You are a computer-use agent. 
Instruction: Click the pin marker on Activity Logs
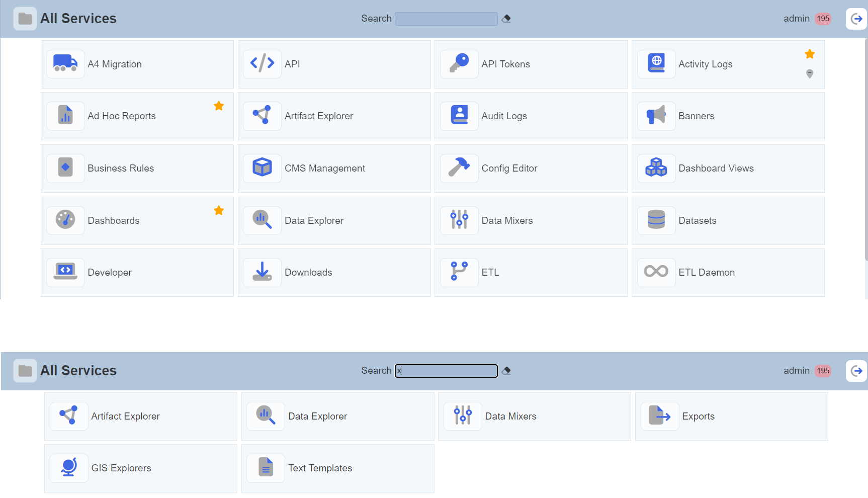(x=809, y=74)
